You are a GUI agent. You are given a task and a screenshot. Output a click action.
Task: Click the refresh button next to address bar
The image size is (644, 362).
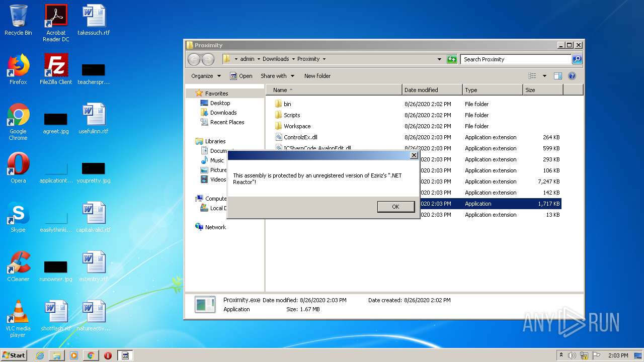point(452,59)
